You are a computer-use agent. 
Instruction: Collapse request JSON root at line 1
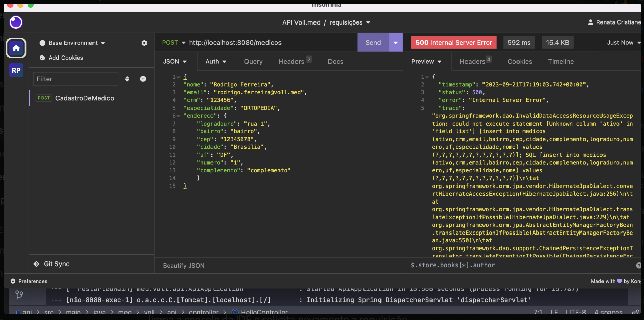point(179,77)
